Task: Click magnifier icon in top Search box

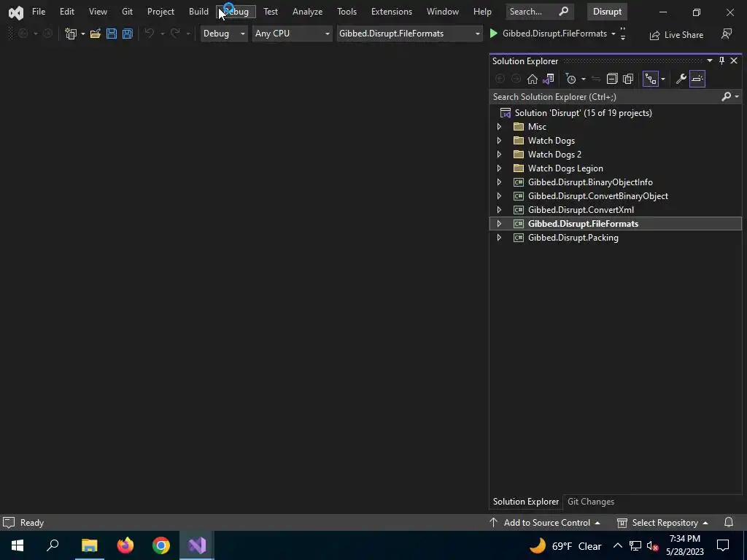Action: tap(564, 12)
